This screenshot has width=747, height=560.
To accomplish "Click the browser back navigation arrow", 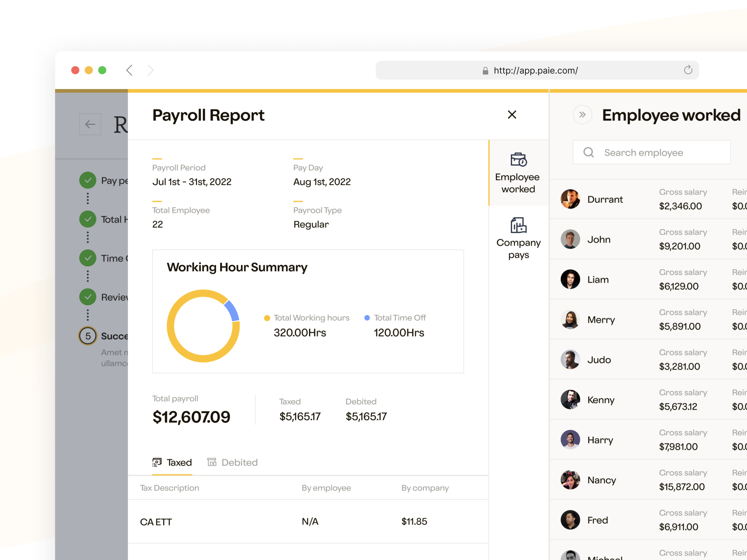I will coord(129,70).
